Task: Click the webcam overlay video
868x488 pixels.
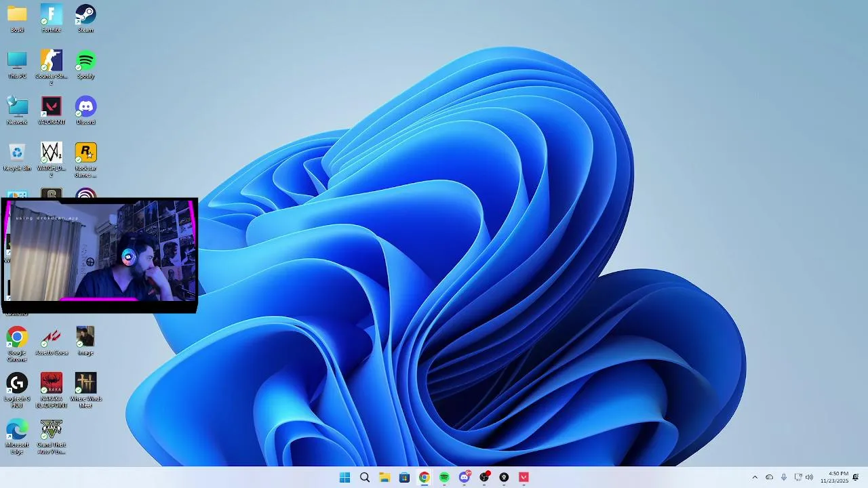Action: pyautogui.click(x=99, y=256)
